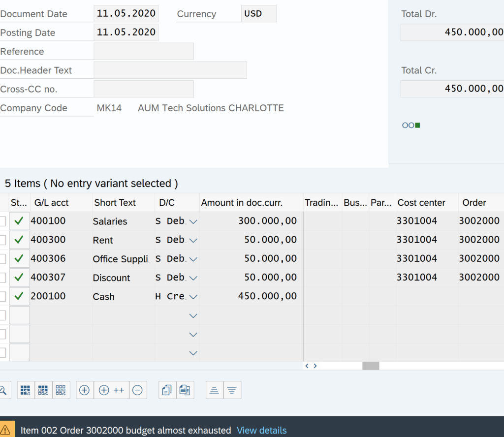Click the D/C column header

[177, 202]
